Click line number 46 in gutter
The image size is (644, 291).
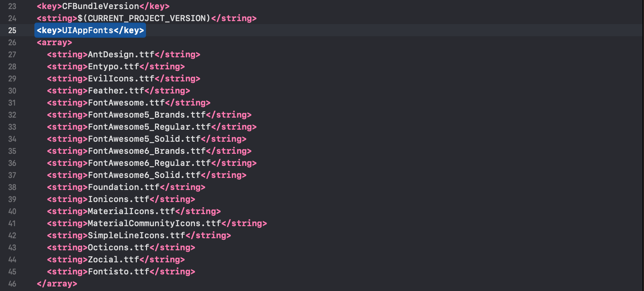point(12,284)
